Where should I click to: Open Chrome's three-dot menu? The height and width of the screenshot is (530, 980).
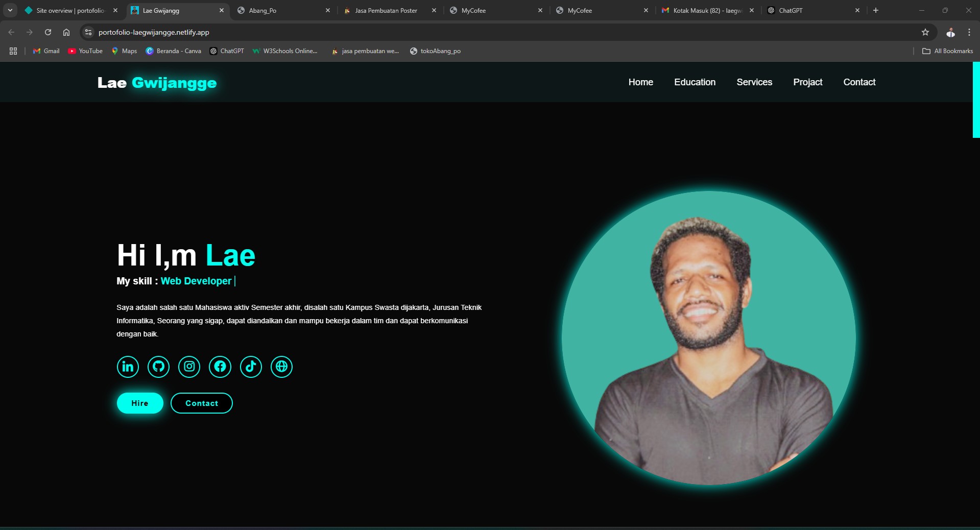pyautogui.click(x=969, y=32)
